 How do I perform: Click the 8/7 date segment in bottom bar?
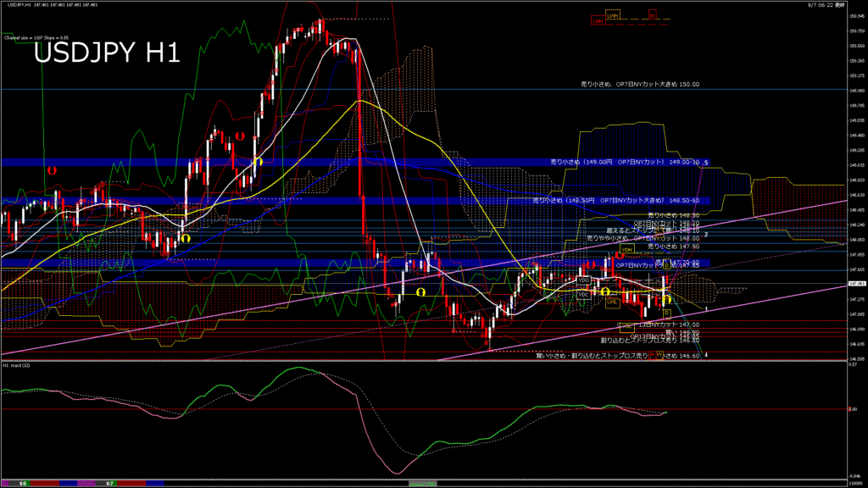point(109,483)
